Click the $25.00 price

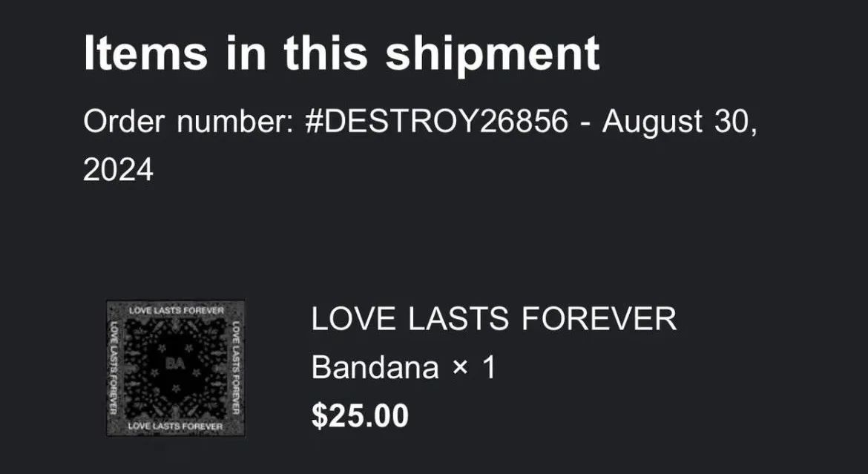coord(360,415)
